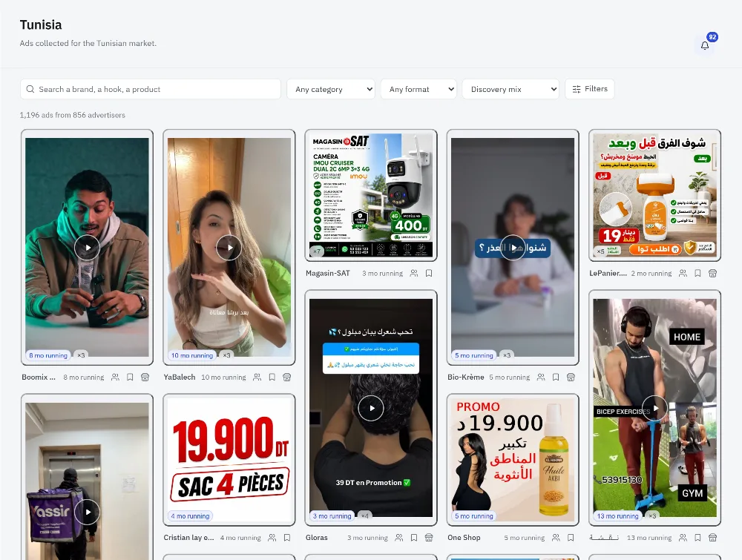Bookmark the 13 mo running gym ad

pos(697,537)
